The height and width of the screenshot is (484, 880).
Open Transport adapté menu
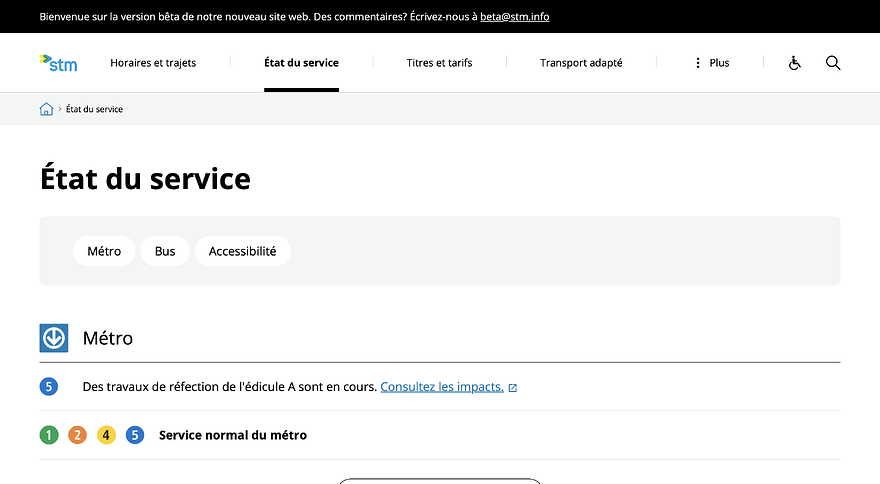pyautogui.click(x=581, y=63)
